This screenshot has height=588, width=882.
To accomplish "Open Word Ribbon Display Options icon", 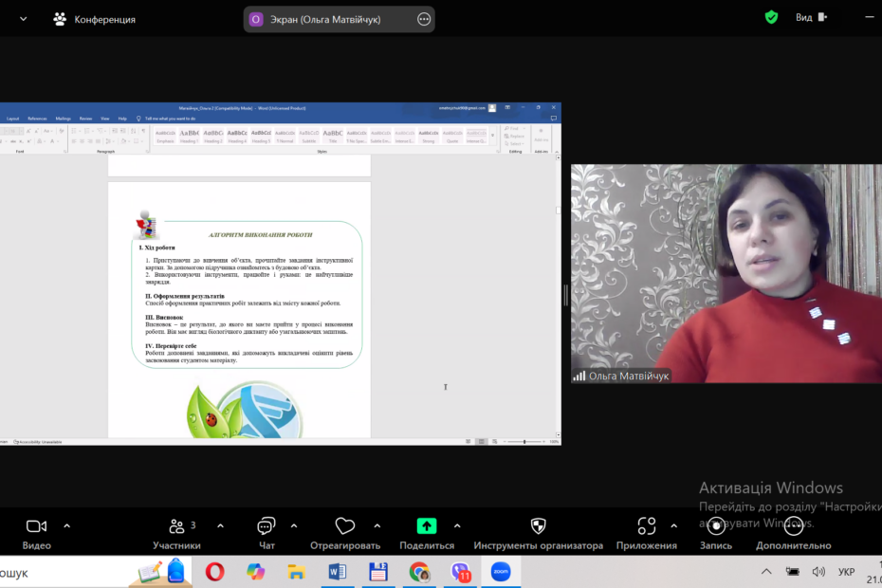I will coord(507,107).
